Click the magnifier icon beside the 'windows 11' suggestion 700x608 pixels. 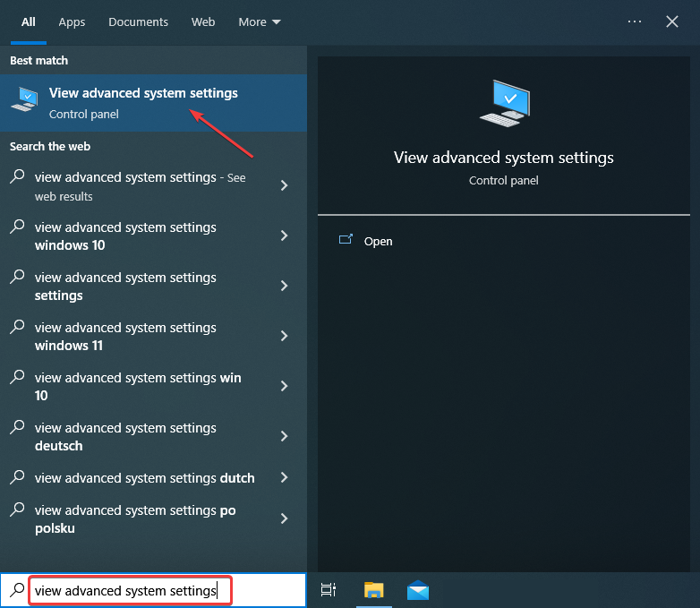click(x=17, y=326)
